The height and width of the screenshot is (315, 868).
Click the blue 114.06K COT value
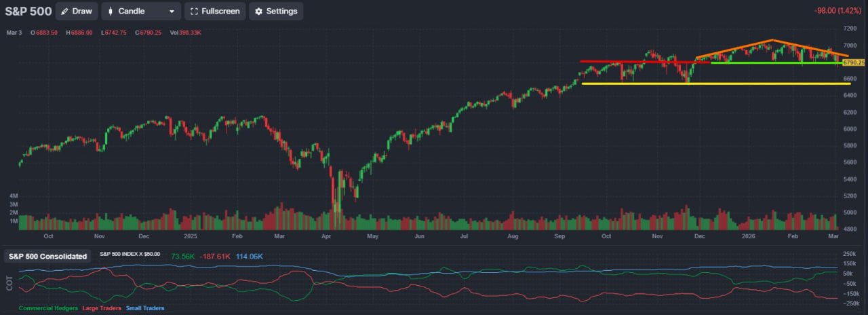(x=250, y=257)
